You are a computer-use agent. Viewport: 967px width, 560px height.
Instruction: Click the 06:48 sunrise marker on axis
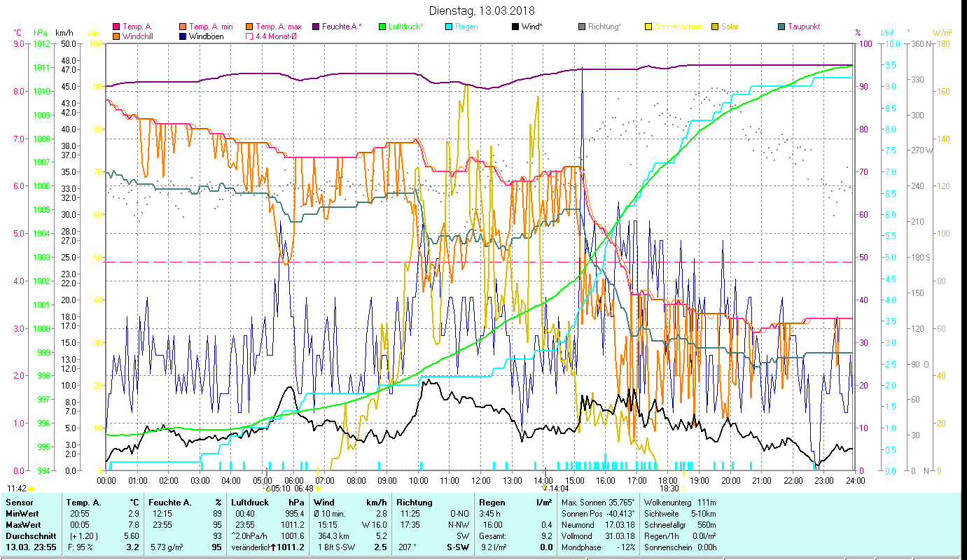(x=305, y=489)
